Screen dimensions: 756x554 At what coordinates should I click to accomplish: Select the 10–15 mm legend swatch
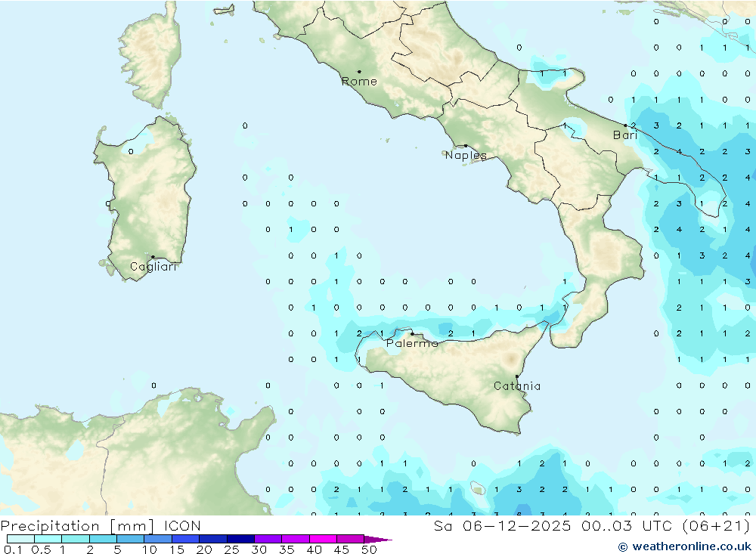click(x=158, y=539)
